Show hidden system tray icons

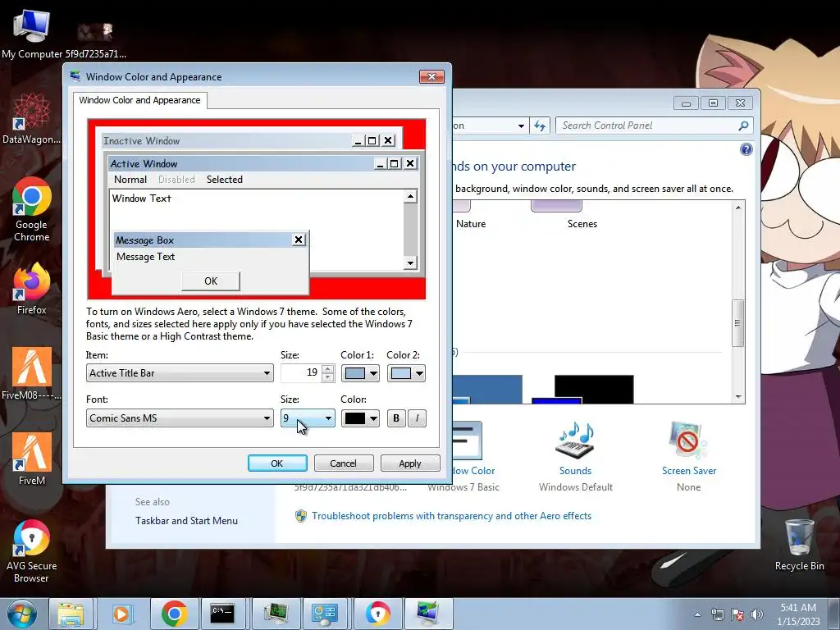697,614
